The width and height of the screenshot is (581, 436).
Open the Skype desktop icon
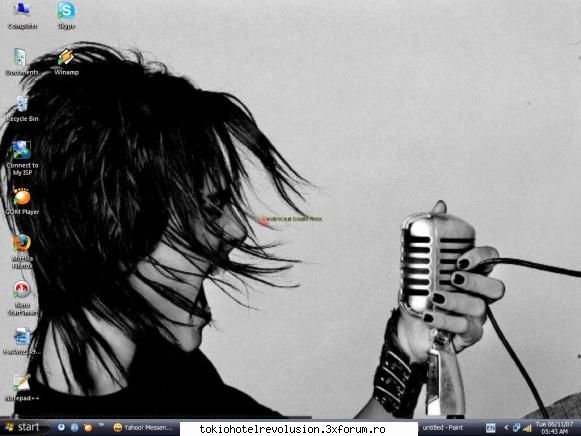coord(66,16)
